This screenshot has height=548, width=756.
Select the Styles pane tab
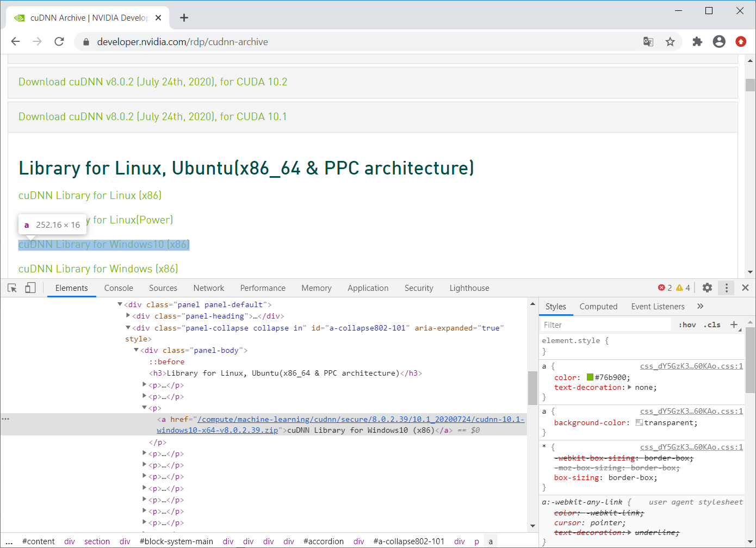556,307
